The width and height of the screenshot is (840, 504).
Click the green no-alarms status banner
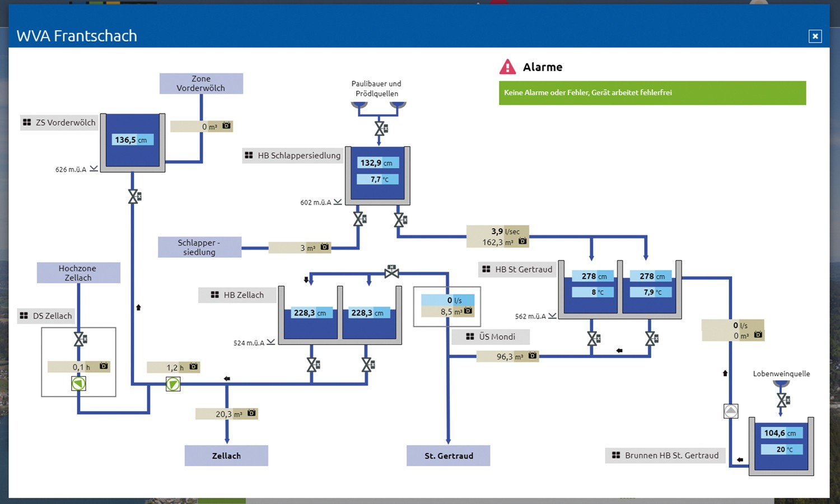coord(652,93)
